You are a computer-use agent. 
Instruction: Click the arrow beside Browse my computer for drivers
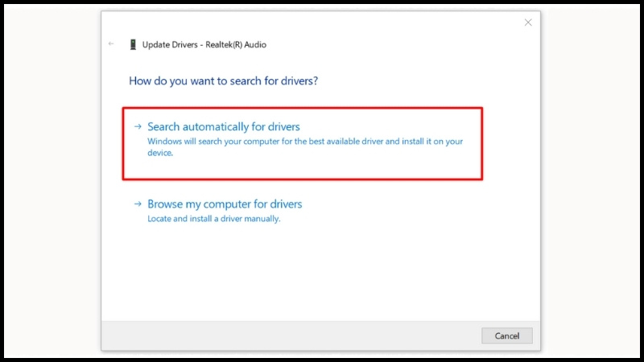138,204
